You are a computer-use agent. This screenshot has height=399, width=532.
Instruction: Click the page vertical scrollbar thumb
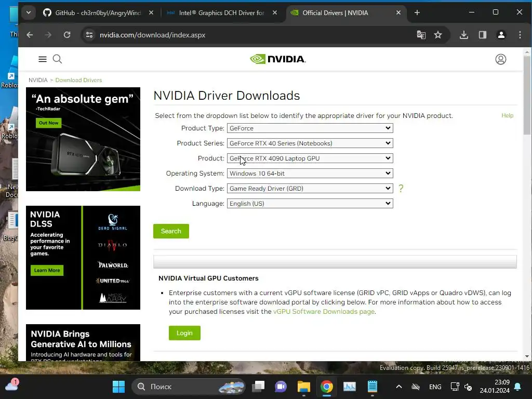[x=527, y=95]
